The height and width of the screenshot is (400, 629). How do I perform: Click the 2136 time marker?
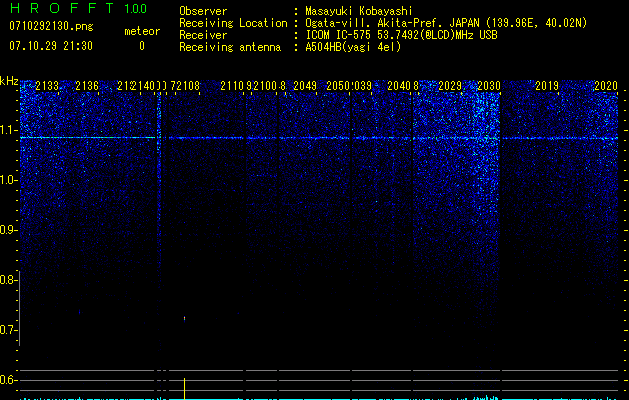(x=87, y=86)
